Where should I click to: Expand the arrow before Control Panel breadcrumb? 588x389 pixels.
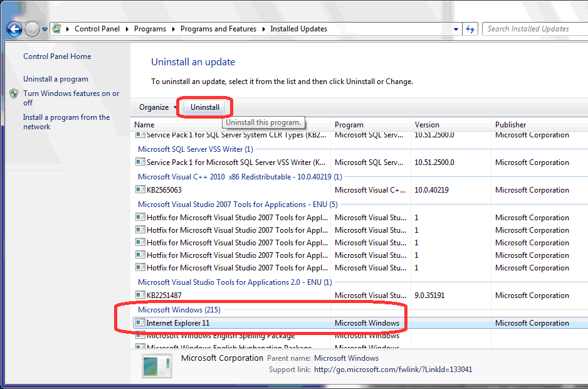click(x=68, y=29)
